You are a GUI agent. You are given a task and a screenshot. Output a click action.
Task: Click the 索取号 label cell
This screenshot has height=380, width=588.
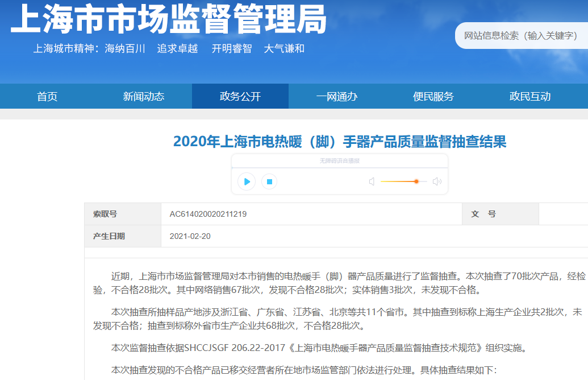(123, 214)
